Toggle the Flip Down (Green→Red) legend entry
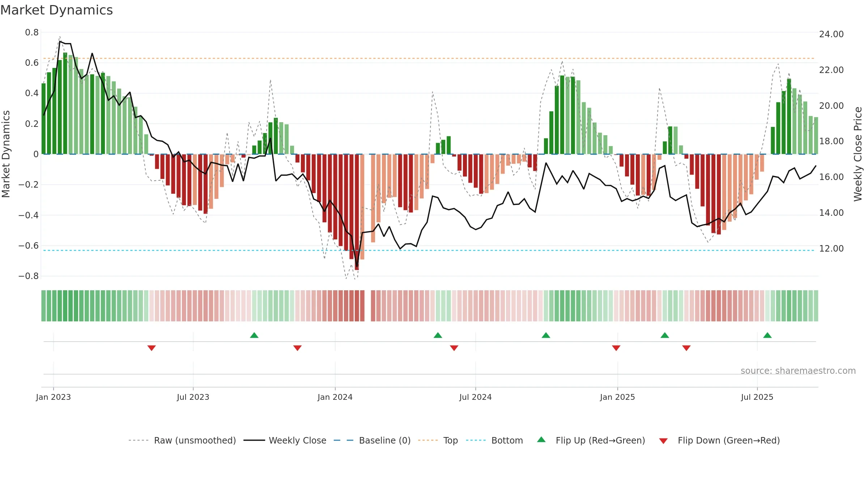The image size is (868, 488). pos(719,440)
